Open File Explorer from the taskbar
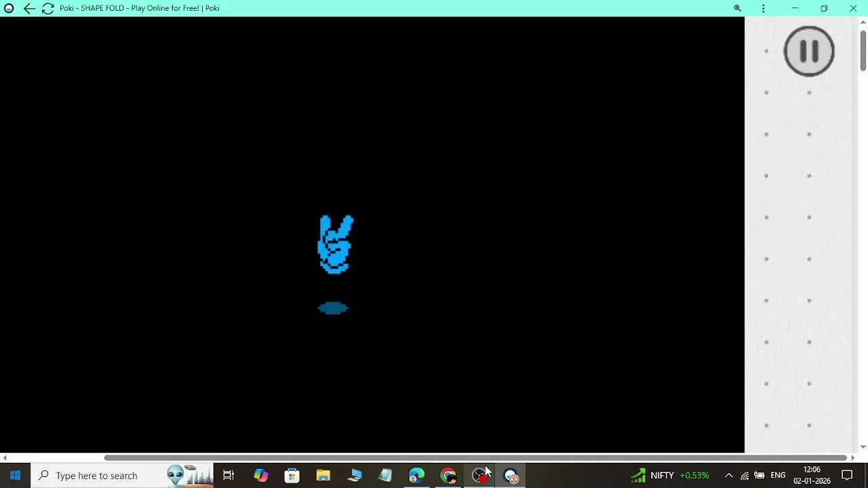Screen dimensions: 868x488 (323, 475)
